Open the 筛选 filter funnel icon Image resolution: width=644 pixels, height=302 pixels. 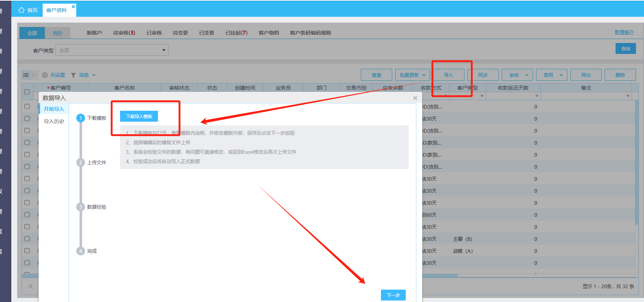tap(73, 75)
